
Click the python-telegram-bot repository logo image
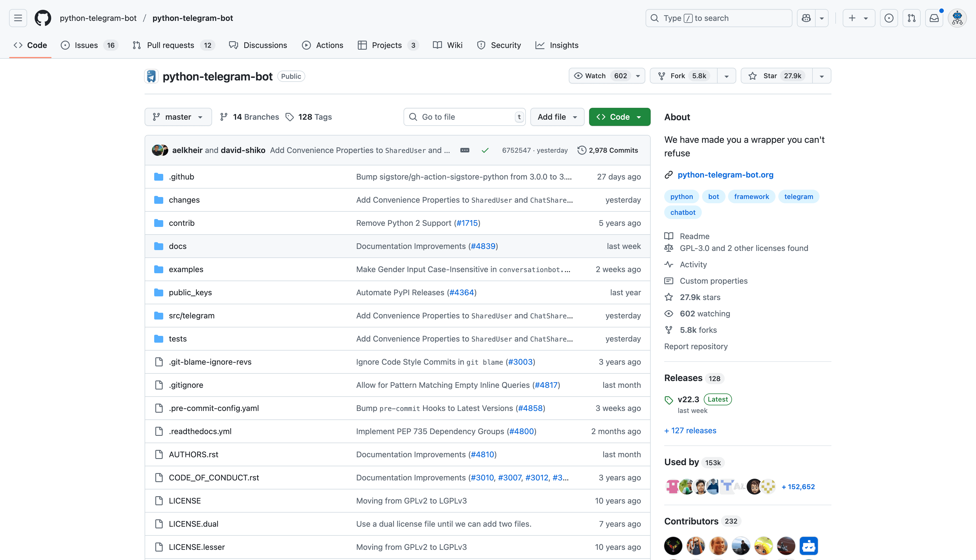pyautogui.click(x=152, y=76)
